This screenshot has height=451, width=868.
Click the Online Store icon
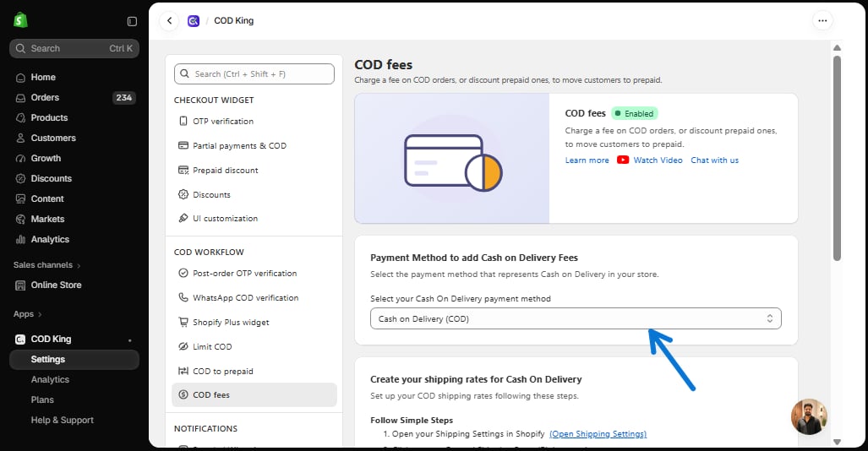20,285
